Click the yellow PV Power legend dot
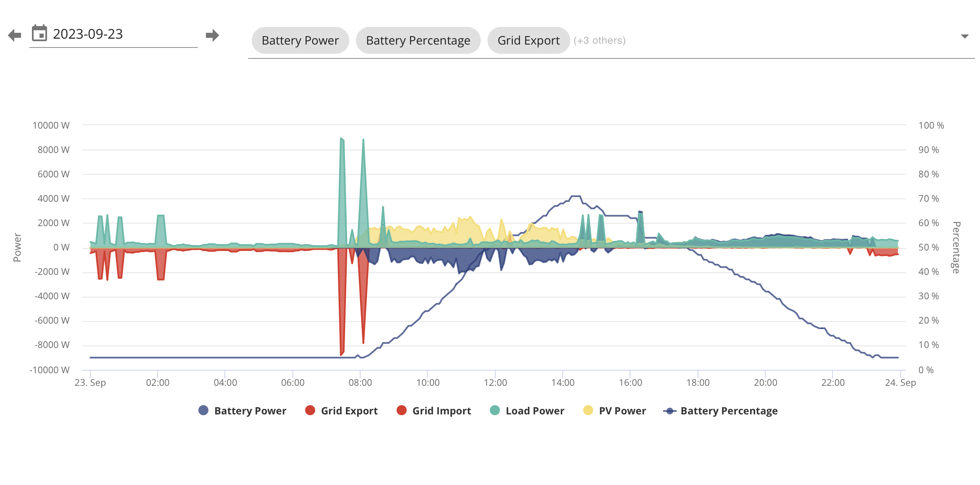Screen dimensions: 980x485 (588, 411)
